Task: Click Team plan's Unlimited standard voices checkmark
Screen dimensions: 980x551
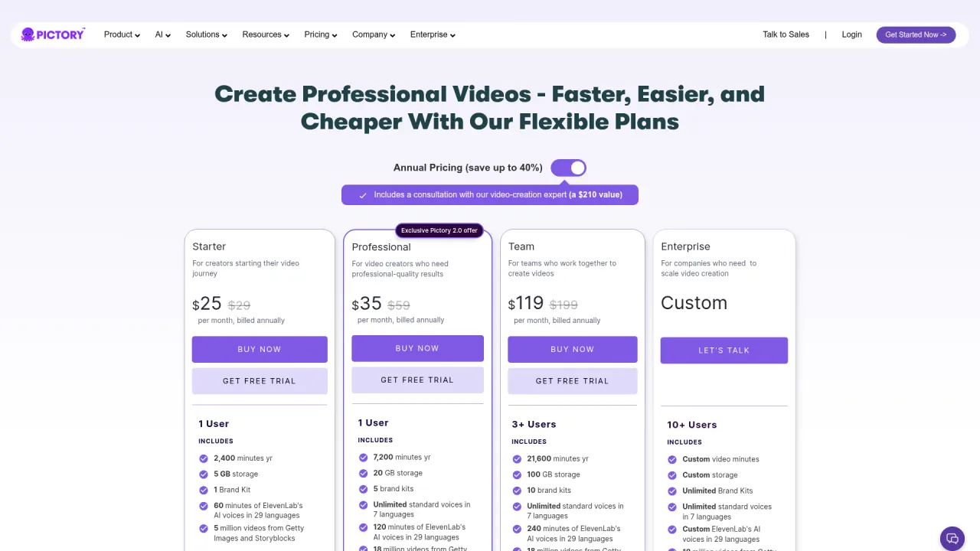Action: click(x=517, y=507)
